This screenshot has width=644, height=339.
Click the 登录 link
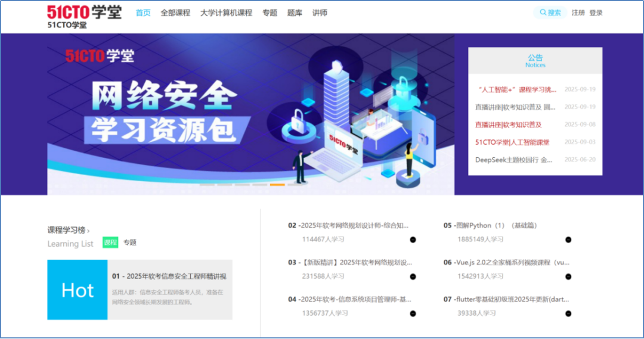596,13
